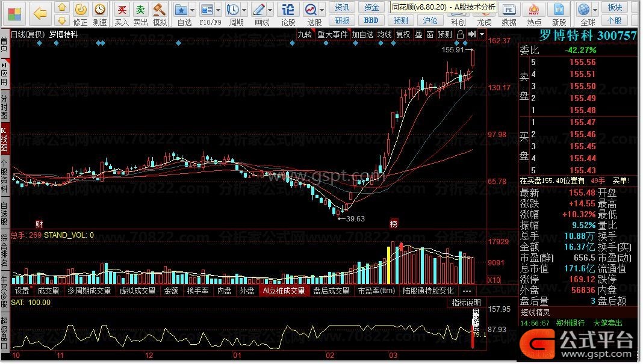This screenshot has width=643, height=364.
Task: Click the 指标说明 button
Action: click(466, 303)
